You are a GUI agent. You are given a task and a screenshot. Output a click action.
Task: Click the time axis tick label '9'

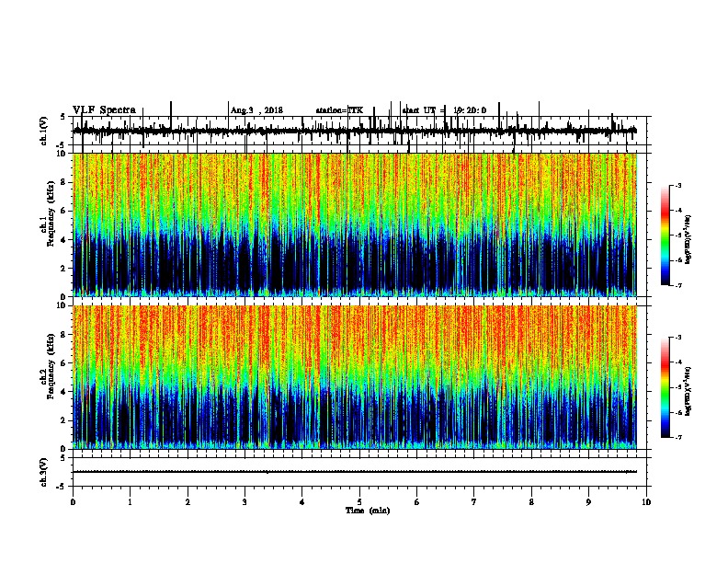[x=588, y=502]
